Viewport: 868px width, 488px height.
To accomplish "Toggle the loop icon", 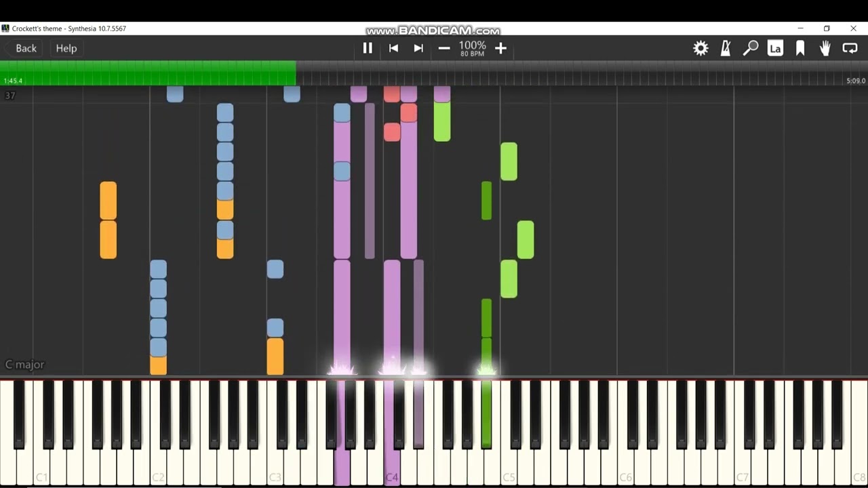I will pyautogui.click(x=850, y=48).
